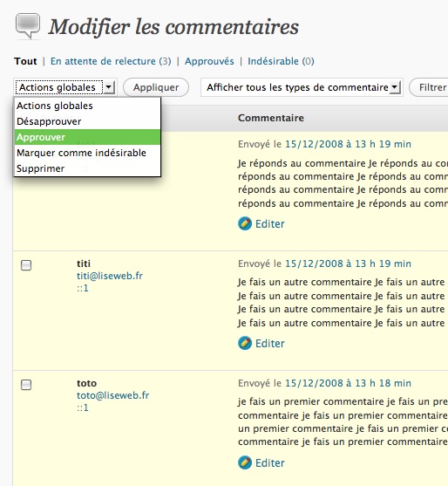Pick the Actions globales list entry
The image size is (448, 486).
point(88,106)
